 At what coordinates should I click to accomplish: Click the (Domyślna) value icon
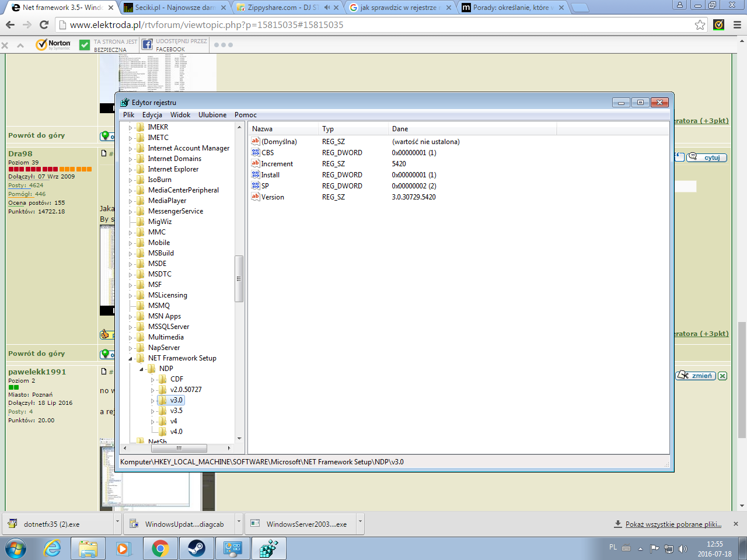click(255, 141)
